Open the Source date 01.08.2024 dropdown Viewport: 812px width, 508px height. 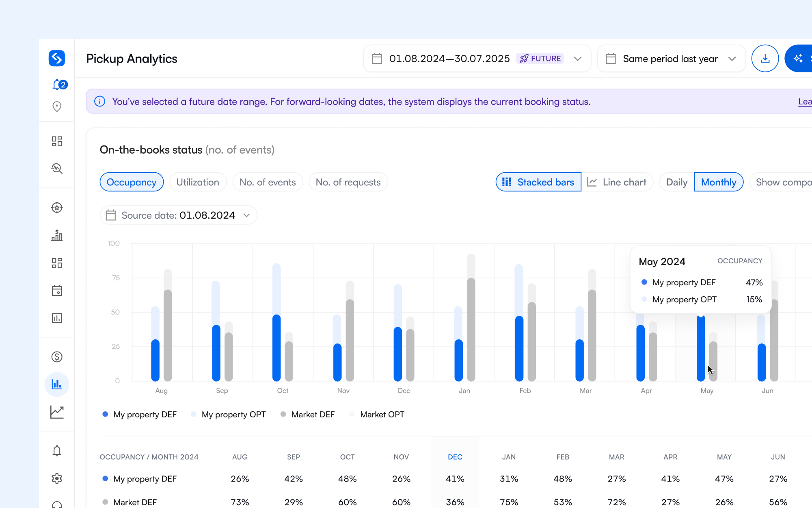178,215
